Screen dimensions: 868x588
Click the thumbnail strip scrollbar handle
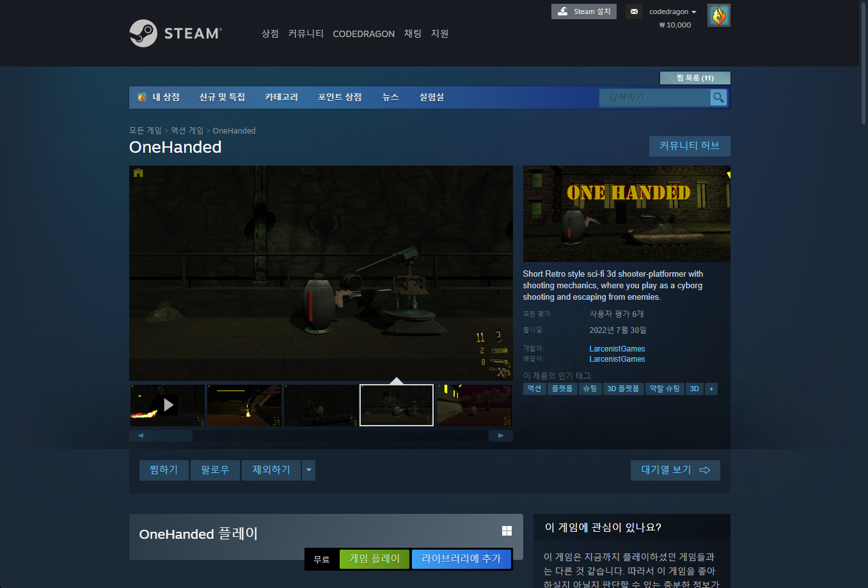pyautogui.click(x=173, y=436)
